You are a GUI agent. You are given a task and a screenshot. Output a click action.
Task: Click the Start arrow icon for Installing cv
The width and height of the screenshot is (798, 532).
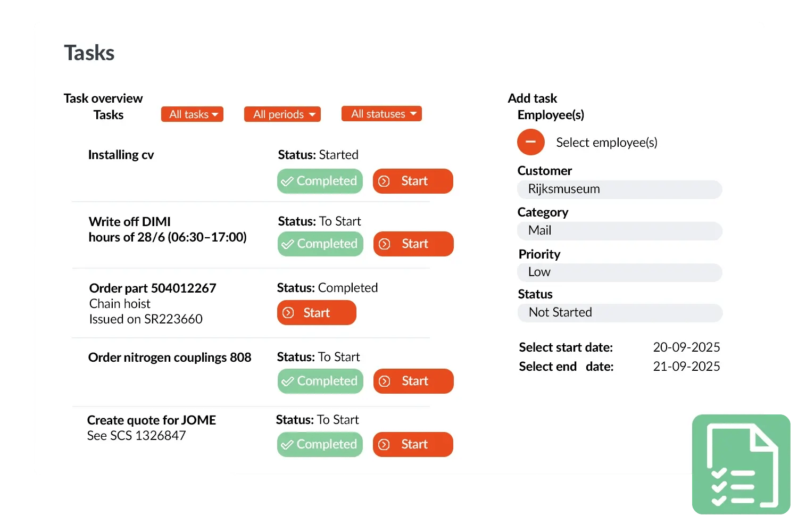pyautogui.click(x=384, y=181)
